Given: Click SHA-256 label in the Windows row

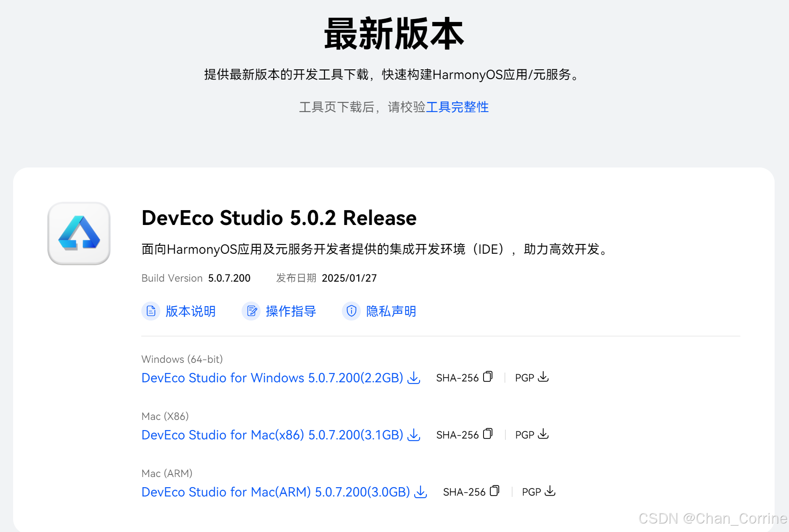Looking at the screenshot, I should [x=457, y=378].
